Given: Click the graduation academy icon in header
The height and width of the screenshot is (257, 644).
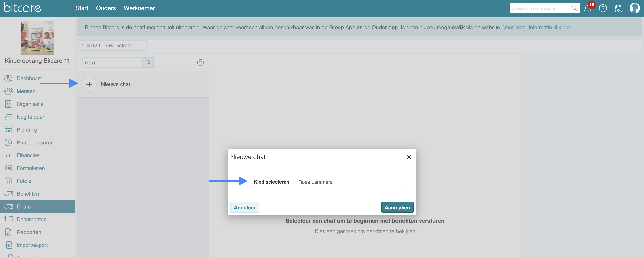Looking at the screenshot, I should [618, 8].
